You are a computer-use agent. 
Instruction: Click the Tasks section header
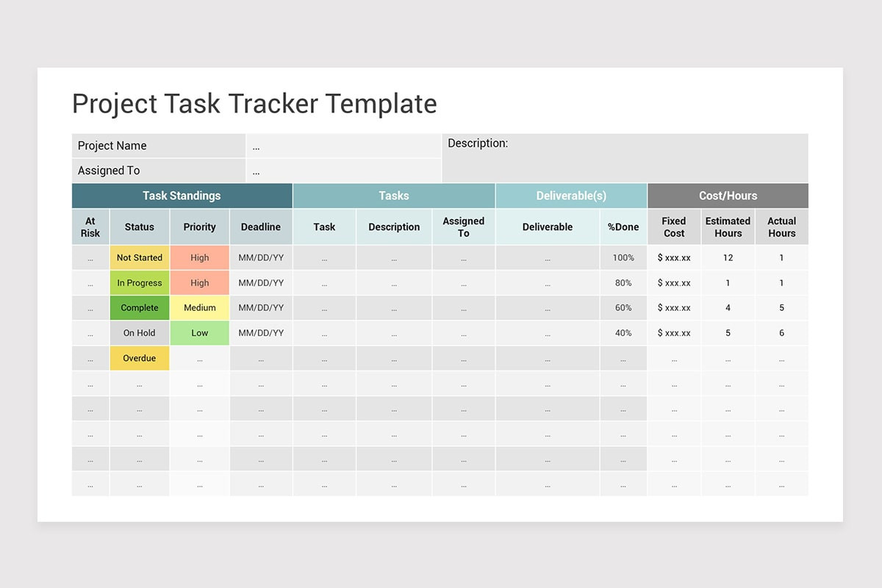click(394, 196)
